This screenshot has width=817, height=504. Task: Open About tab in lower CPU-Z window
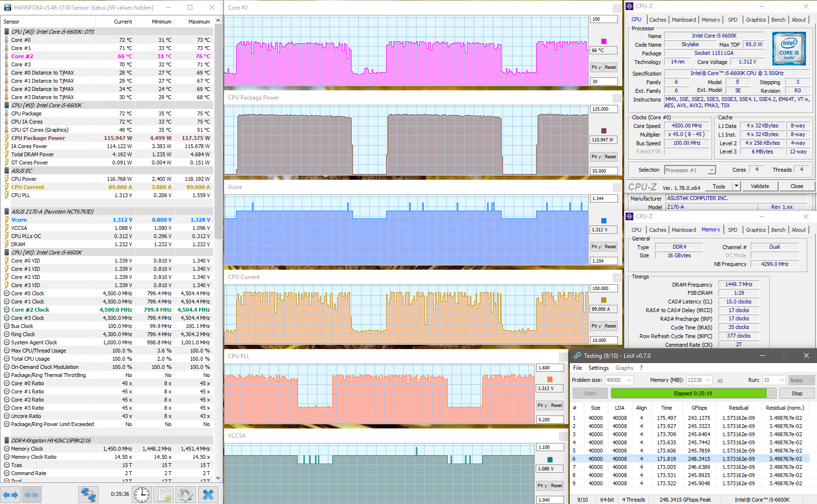click(799, 230)
